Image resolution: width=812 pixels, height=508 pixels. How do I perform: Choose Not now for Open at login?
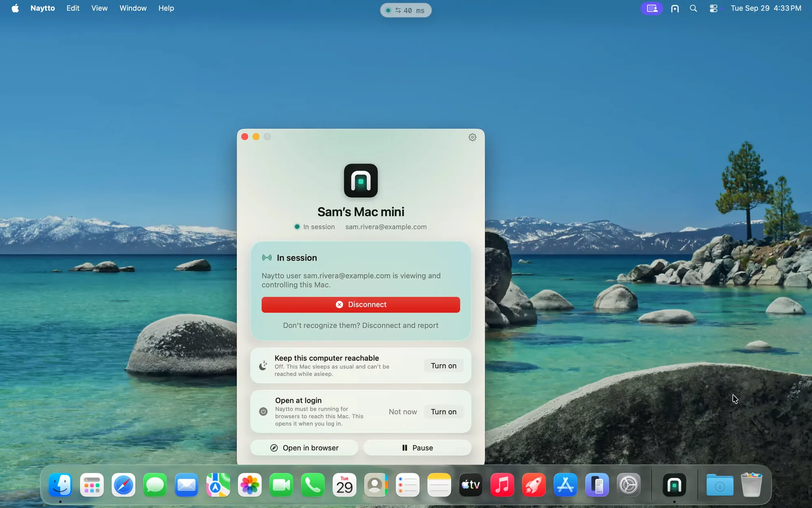click(x=402, y=412)
